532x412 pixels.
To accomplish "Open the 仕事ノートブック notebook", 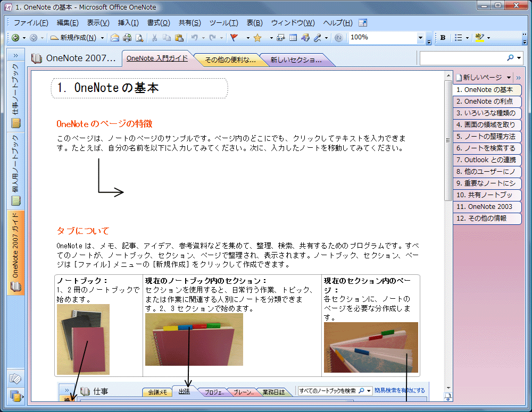I will pyautogui.click(x=15, y=95).
